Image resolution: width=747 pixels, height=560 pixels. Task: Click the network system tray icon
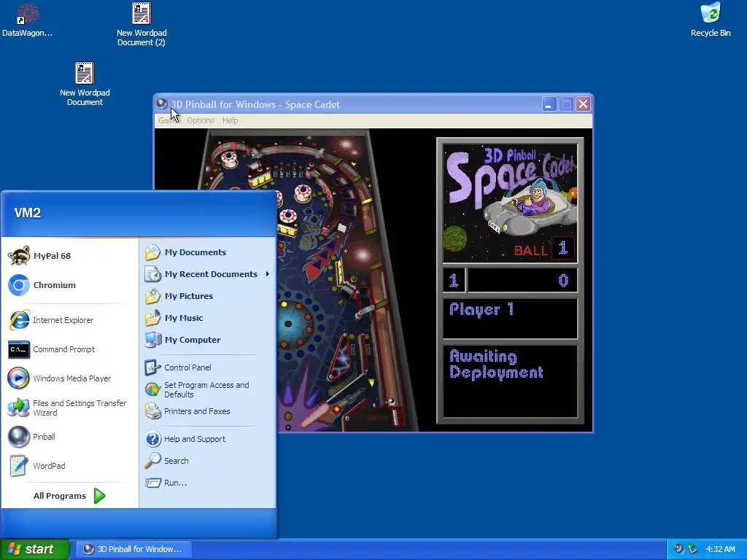pyautogui.click(x=692, y=549)
